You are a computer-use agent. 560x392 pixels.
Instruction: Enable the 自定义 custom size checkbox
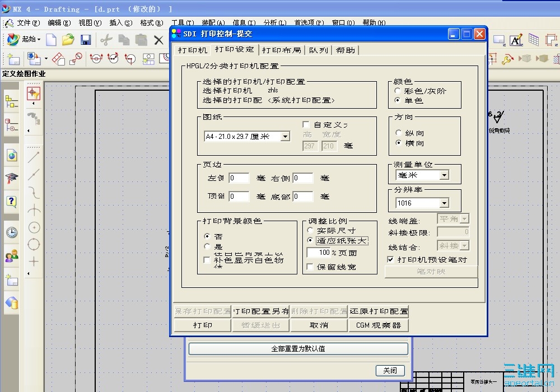point(306,124)
